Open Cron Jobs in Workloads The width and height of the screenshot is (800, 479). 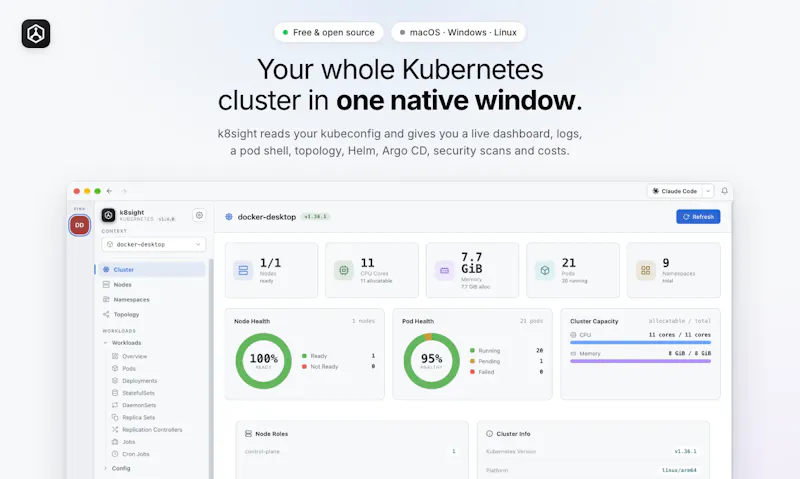click(136, 454)
